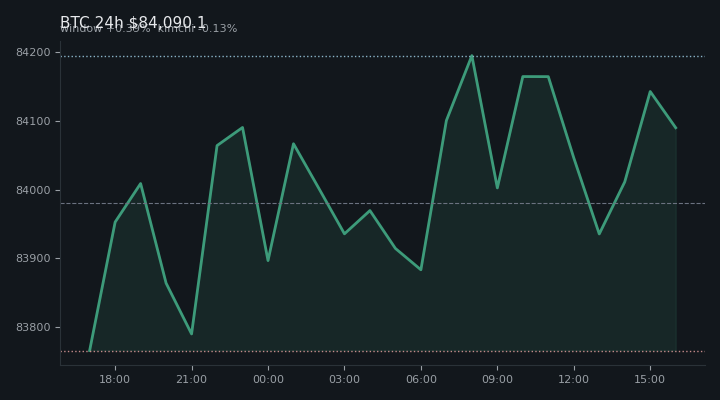Click the 21:00 time axis label

coord(191,379)
